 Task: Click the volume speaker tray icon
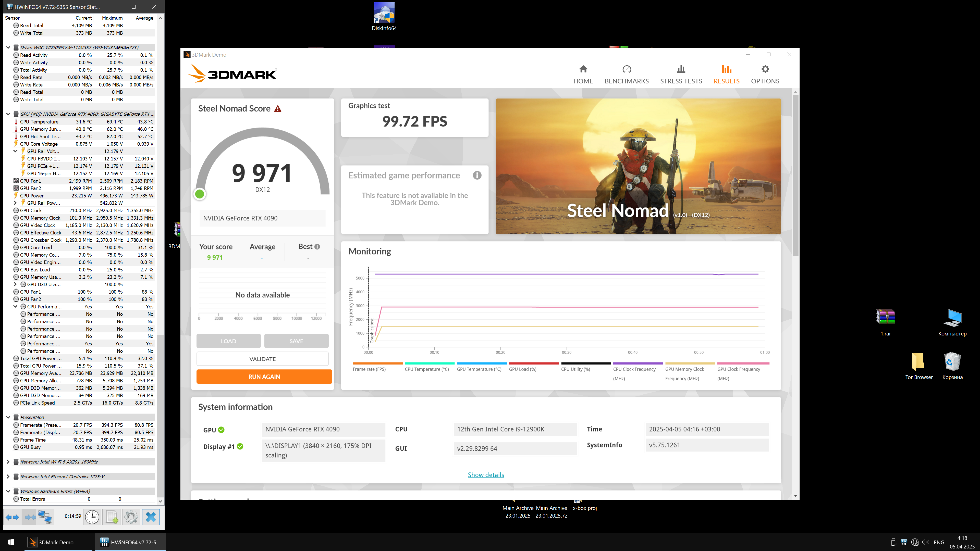[x=925, y=542]
